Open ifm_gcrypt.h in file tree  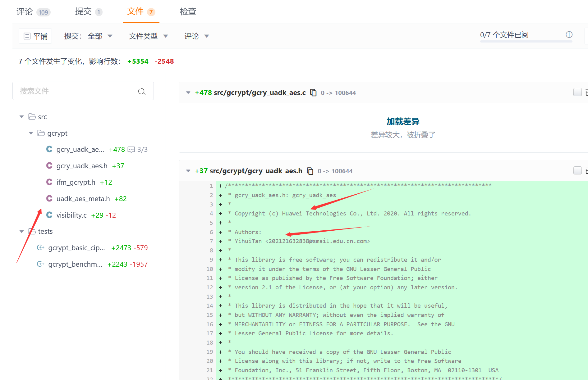76,183
